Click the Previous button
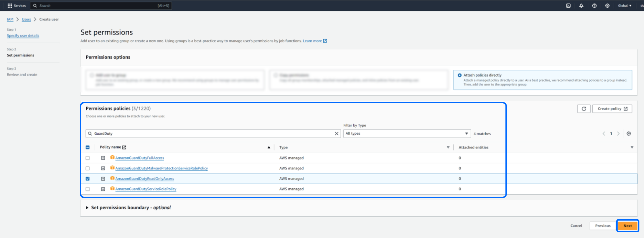 [603, 226]
